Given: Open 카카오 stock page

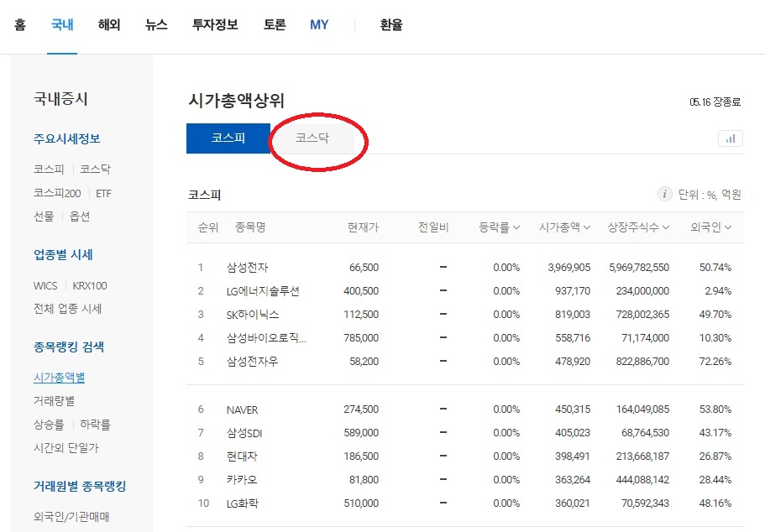Looking at the screenshot, I should tap(242, 480).
